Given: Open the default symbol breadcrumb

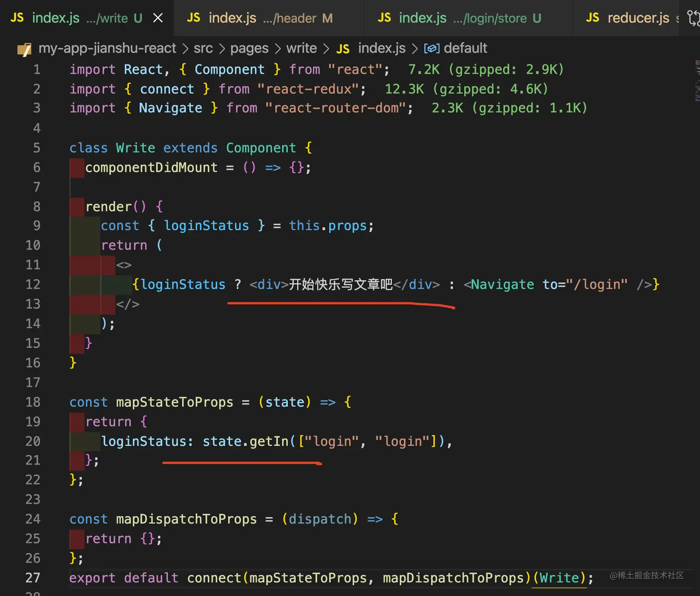Looking at the screenshot, I should pyautogui.click(x=465, y=48).
